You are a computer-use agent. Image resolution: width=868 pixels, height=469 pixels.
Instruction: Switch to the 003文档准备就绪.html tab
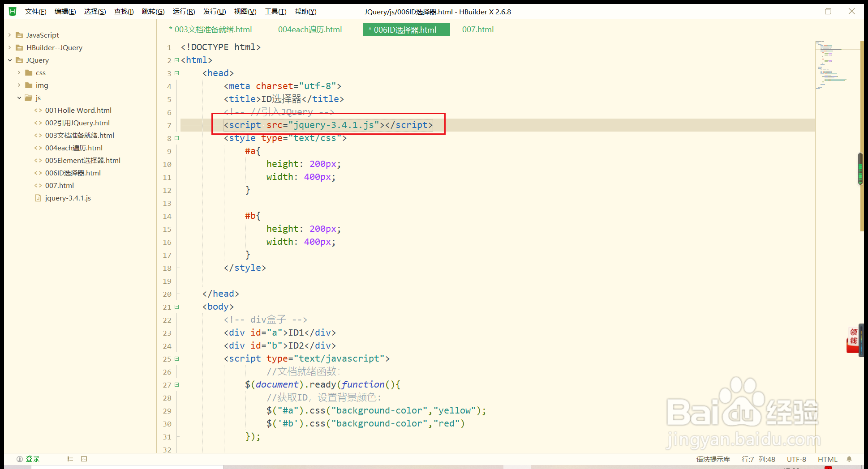point(211,30)
